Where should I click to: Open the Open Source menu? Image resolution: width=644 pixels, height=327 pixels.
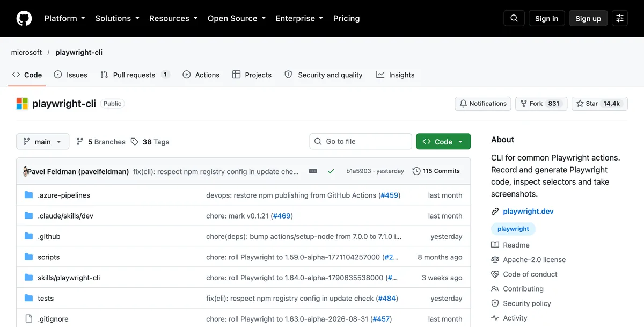[237, 18]
